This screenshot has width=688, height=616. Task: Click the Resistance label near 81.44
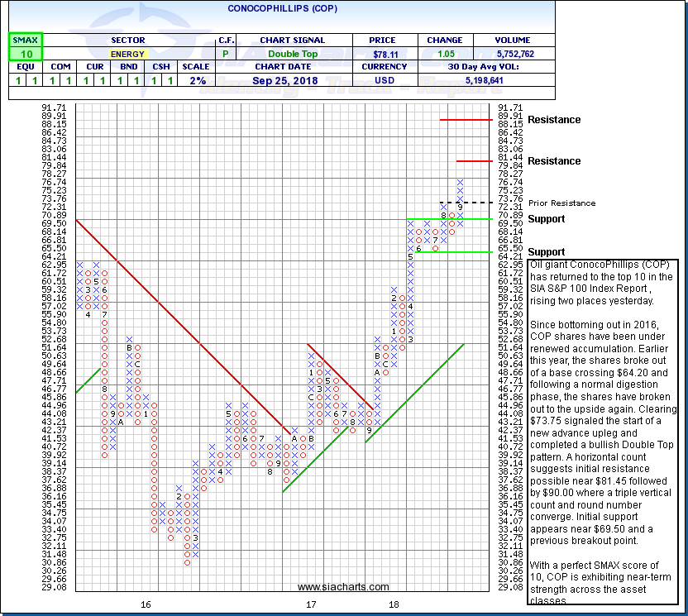(553, 161)
